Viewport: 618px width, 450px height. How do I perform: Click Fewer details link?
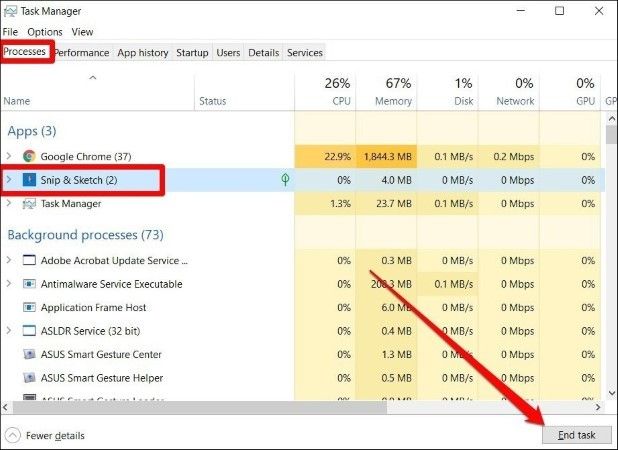(x=55, y=436)
